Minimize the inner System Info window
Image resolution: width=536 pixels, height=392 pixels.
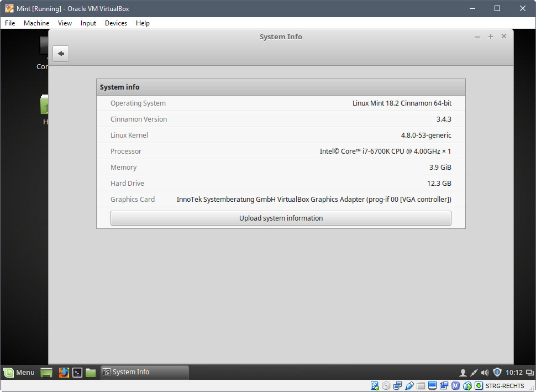pos(477,36)
